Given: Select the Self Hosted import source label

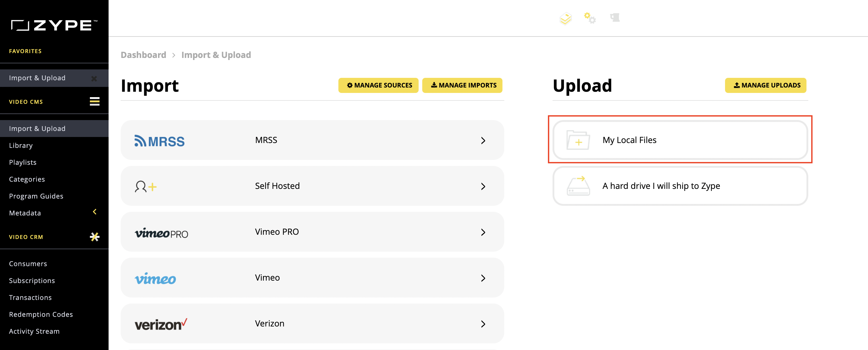Looking at the screenshot, I should coord(277,186).
